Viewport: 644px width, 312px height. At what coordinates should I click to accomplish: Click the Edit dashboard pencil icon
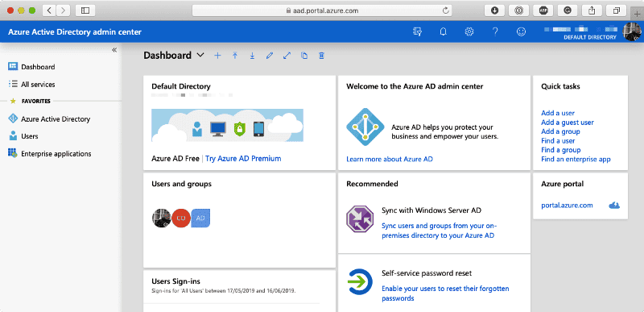pyautogui.click(x=270, y=56)
